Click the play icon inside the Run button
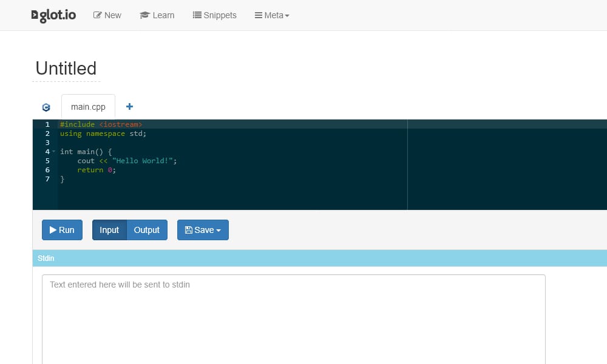607x364 pixels. (52, 230)
